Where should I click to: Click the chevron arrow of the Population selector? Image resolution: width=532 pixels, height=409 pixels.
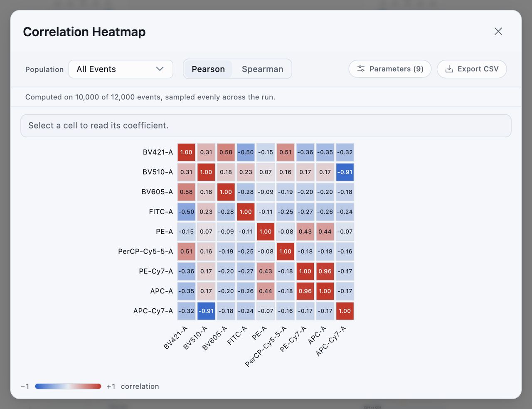160,69
